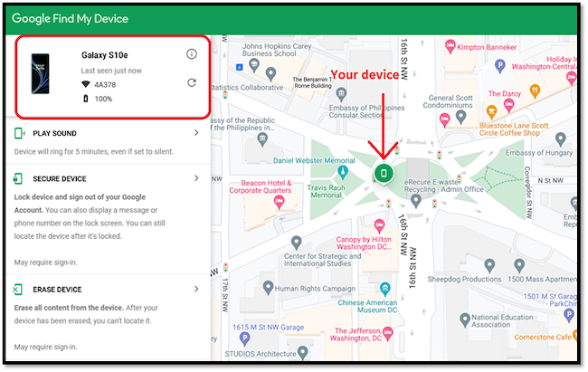Click The Darcy hotel pin
The width and height of the screenshot is (588, 372).
pyautogui.click(x=508, y=106)
